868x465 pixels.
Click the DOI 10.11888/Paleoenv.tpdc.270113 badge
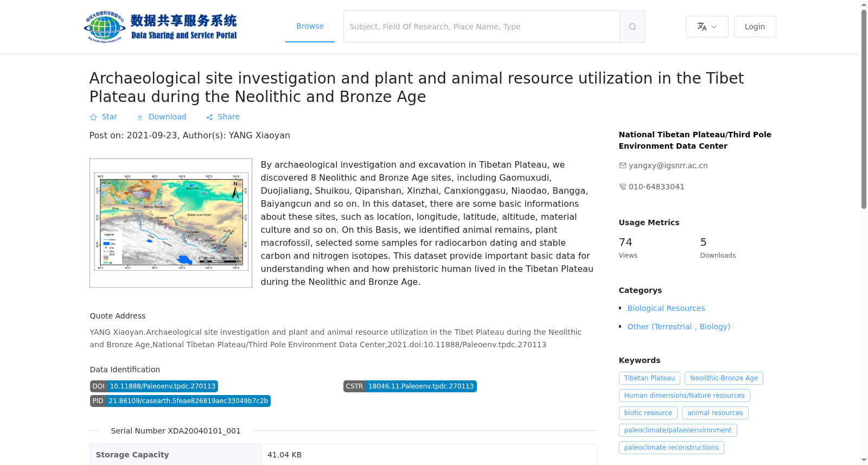(x=154, y=386)
